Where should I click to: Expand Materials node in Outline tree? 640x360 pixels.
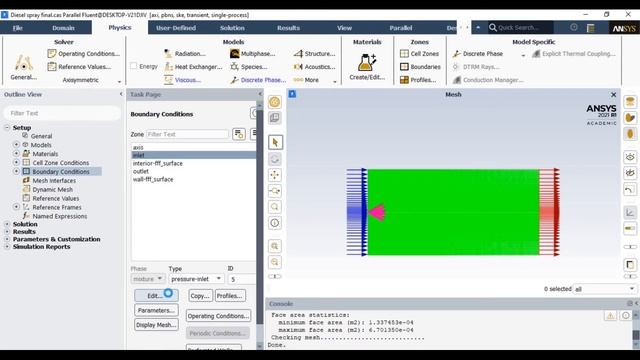pyautogui.click(x=16, y=153)
